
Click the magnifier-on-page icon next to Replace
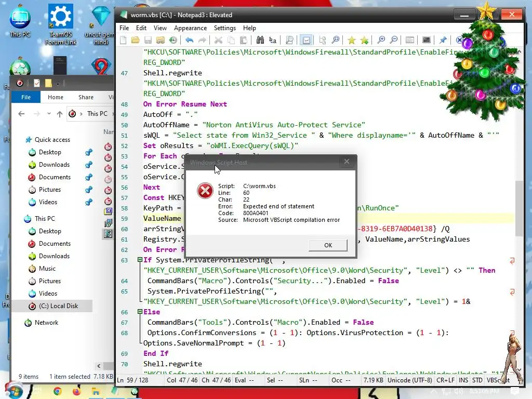tap(289, 41)
